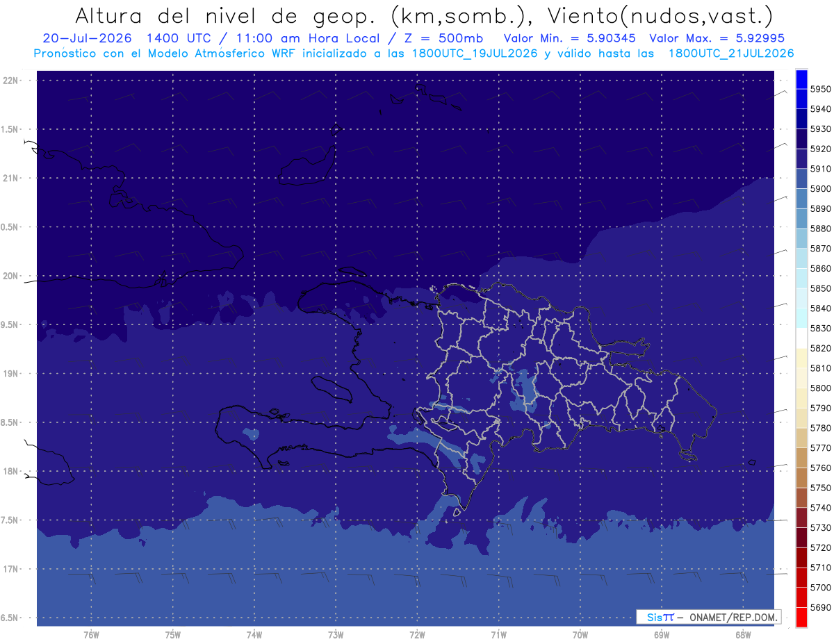Click the '5800' colorbar value
Image resolution: width=834 pixels, height=644 pixels.
point(821,388)
